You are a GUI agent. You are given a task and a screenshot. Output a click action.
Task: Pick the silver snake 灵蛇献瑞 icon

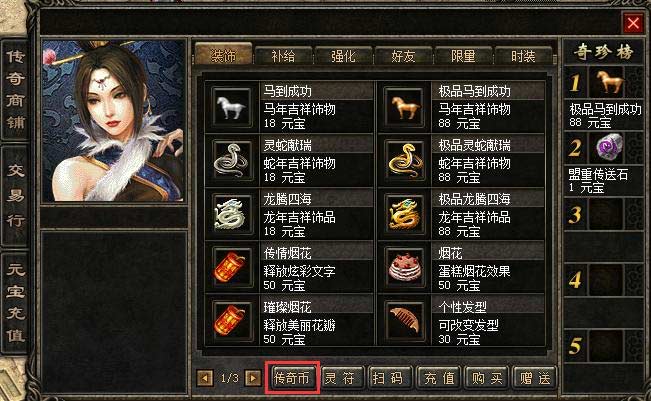[232, 161]
